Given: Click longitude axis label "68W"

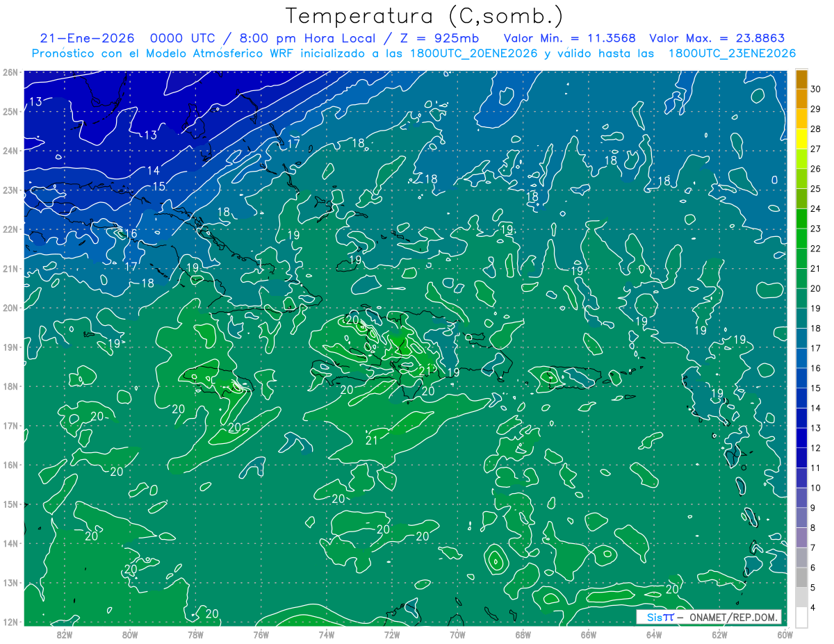Looking at the screenshot, I should pyautogui.click(x=523, y=634).
